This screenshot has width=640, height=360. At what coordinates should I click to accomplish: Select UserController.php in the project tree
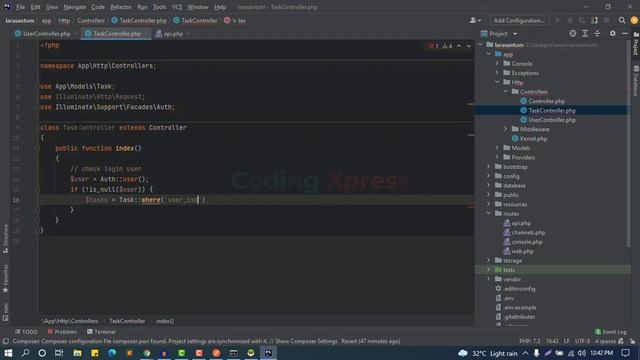552,120
